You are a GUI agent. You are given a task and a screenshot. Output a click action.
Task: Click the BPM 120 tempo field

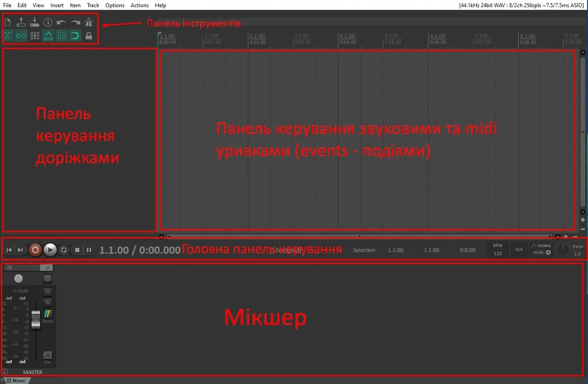click(498, 250)
